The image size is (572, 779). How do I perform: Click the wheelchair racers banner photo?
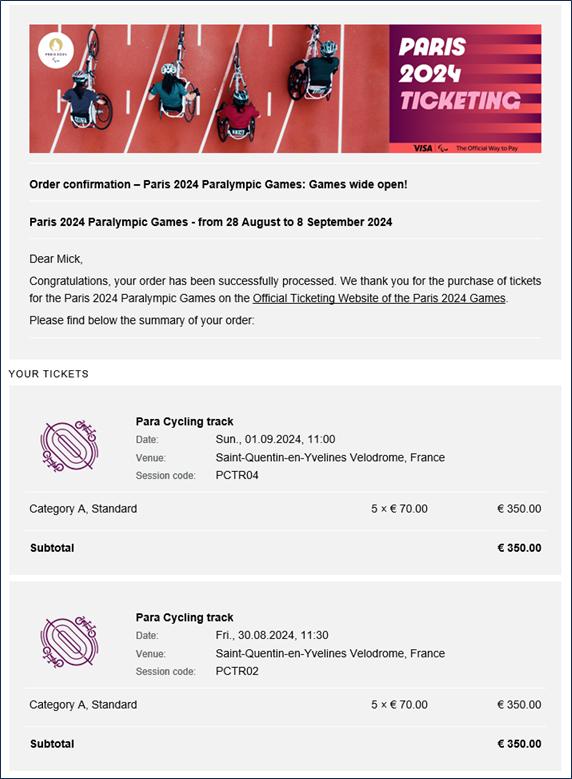point(209,88)
